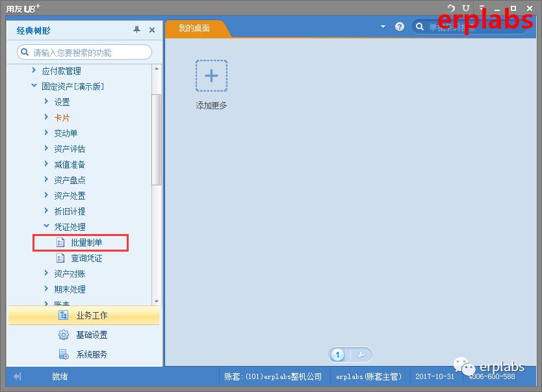The image size is (542, 392).
Task: Select the 变动单 label
Action: click(66, 133)
